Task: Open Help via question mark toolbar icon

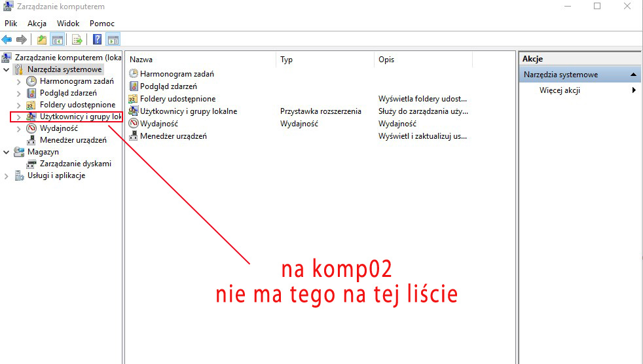Action: pos(97,39)
